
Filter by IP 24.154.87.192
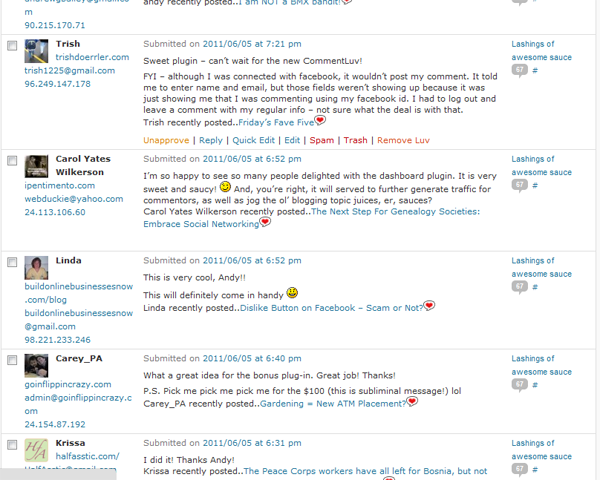coord(55,424)
